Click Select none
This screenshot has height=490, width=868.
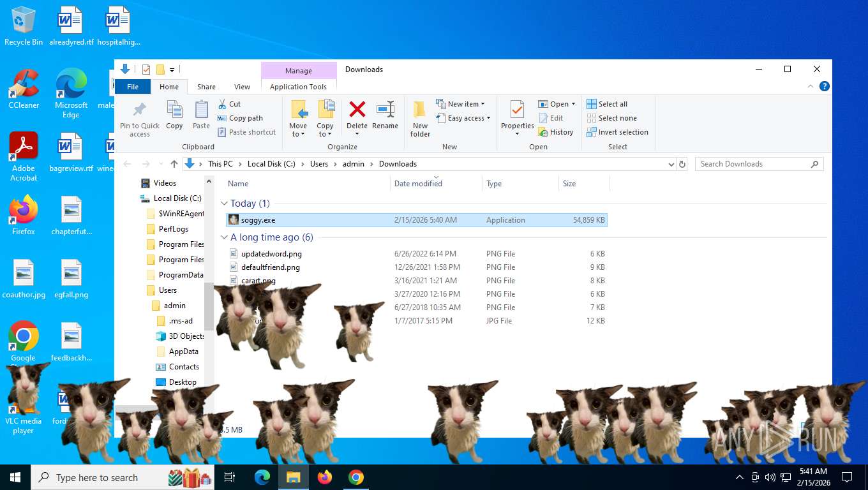611,118
